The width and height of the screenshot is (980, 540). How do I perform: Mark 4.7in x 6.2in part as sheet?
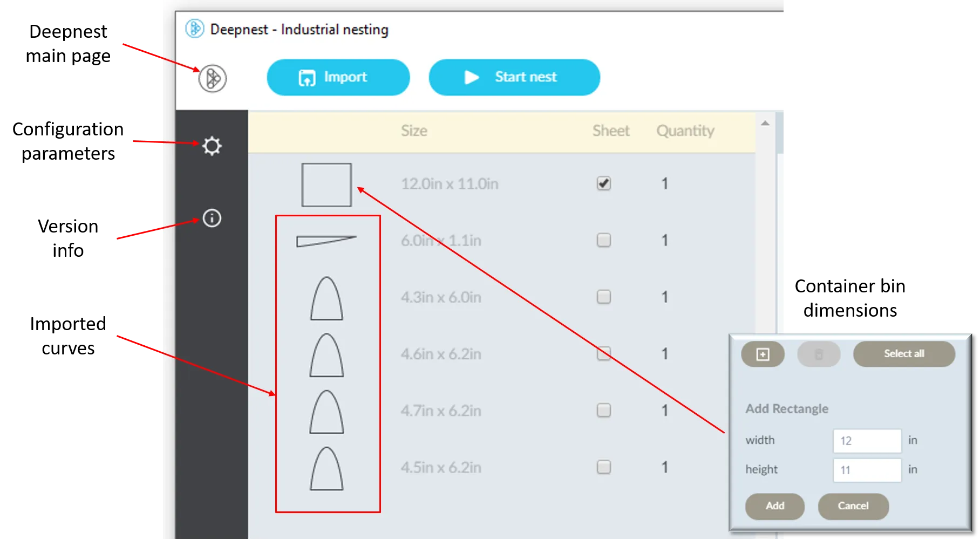[604, 411]
